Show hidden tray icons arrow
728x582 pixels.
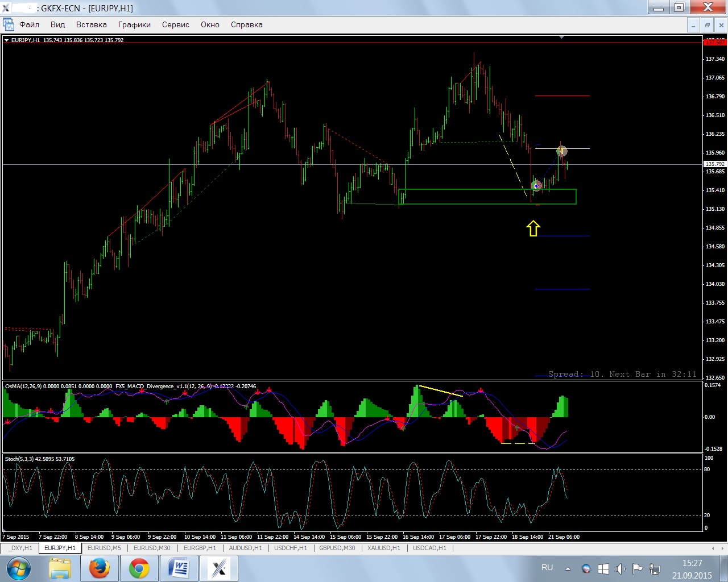[x=568, y=568]
